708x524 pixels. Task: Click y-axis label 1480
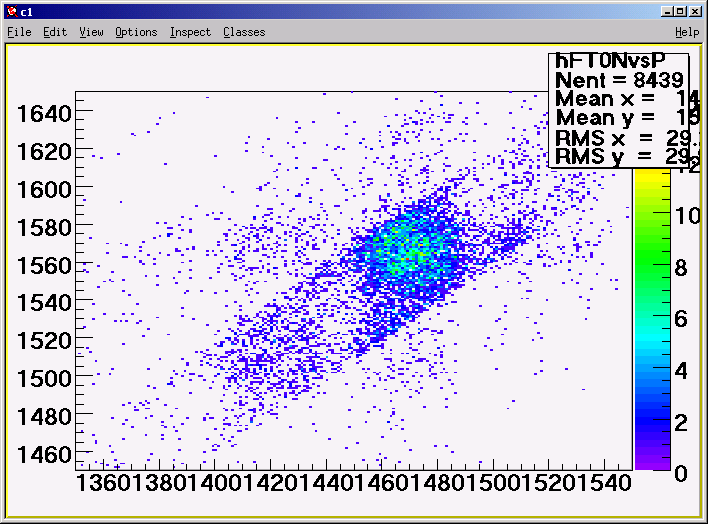44,416
